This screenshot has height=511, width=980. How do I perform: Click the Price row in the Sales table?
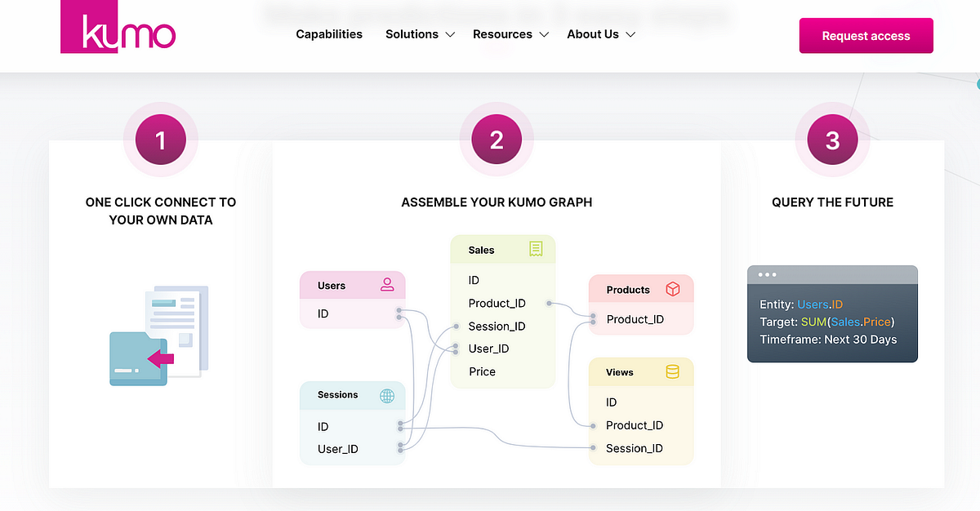[x=482, y=371]
